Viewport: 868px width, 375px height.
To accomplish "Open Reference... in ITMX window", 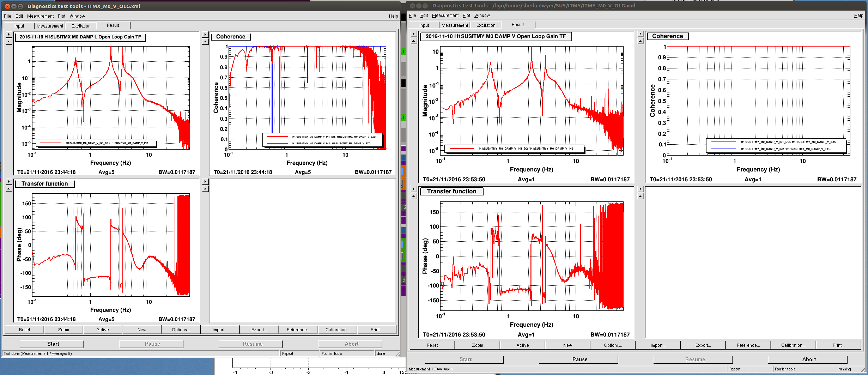I will pos(298,329).
